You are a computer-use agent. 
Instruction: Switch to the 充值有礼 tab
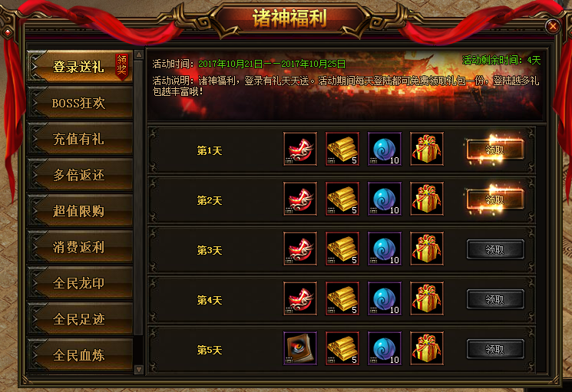80,139
